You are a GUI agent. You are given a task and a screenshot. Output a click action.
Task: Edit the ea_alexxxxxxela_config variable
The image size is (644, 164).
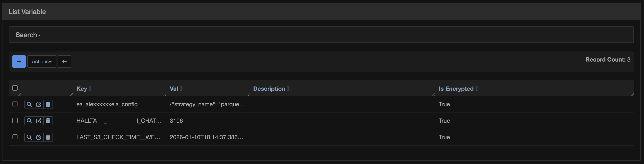(x=39, y=104)
